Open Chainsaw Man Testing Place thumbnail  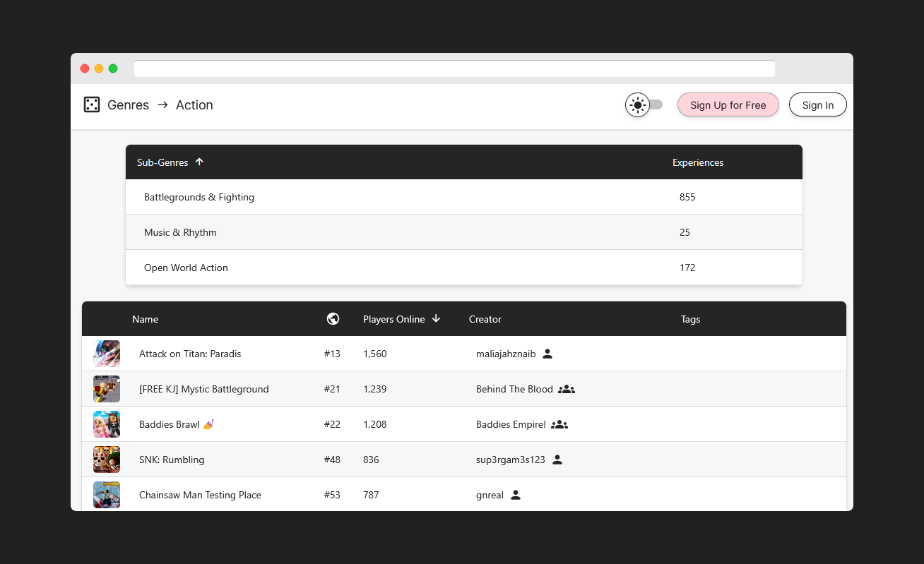107,495
